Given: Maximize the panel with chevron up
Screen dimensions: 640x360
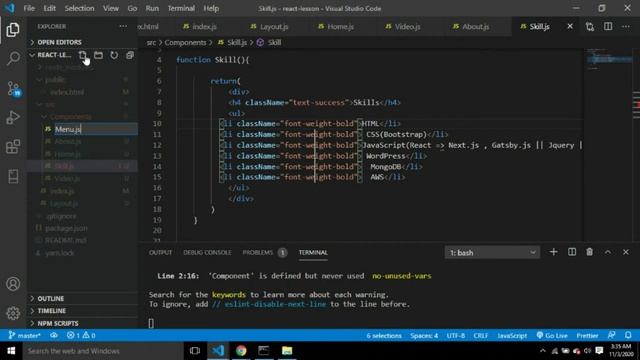Looking at the screenshot, I should [x=608, y=252].
